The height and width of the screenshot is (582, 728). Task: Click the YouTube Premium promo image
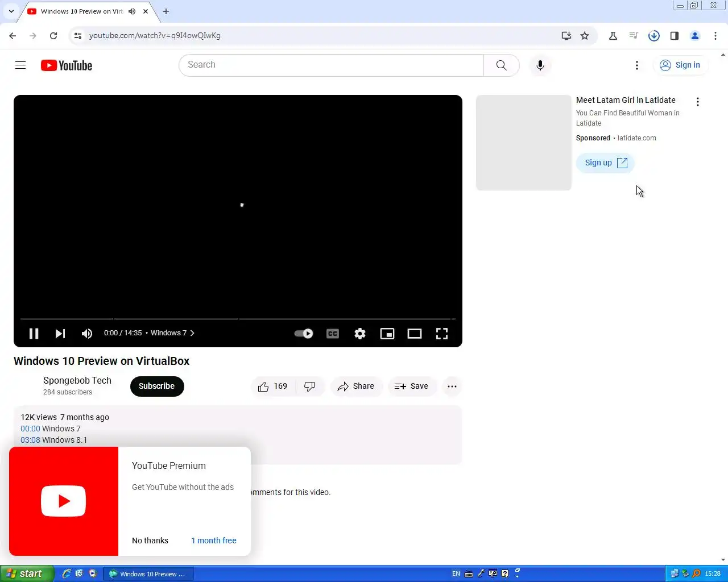click(64, 501)
